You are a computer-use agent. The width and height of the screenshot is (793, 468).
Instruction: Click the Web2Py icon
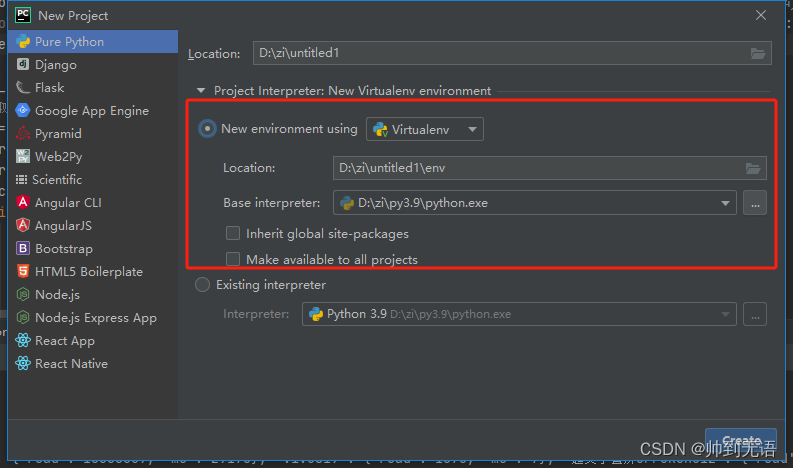23,156
